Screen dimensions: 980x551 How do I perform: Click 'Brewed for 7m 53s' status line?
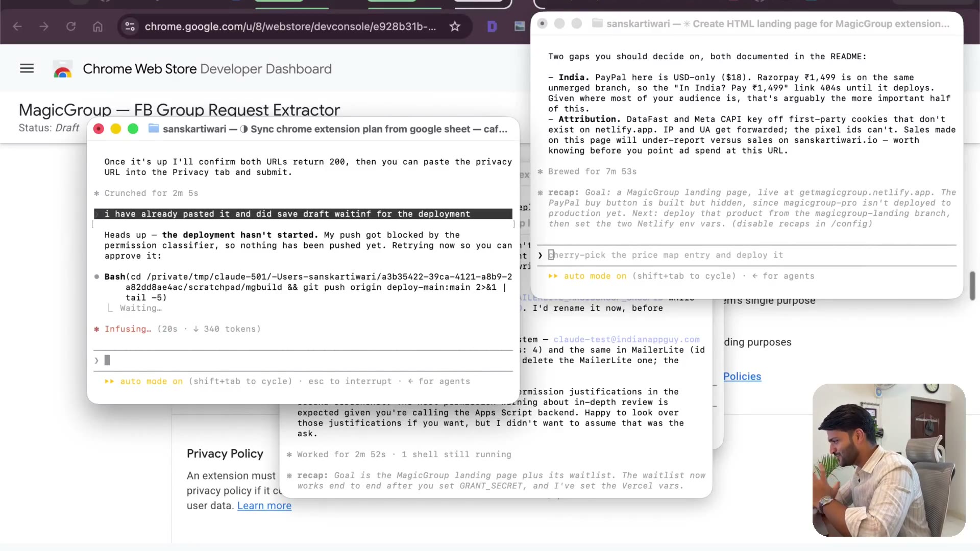tap(592, 171)
